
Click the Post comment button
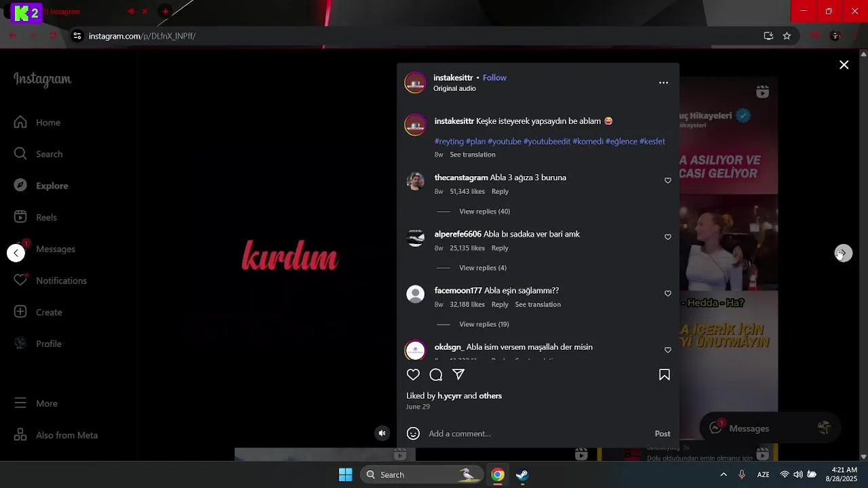(663, 434)
